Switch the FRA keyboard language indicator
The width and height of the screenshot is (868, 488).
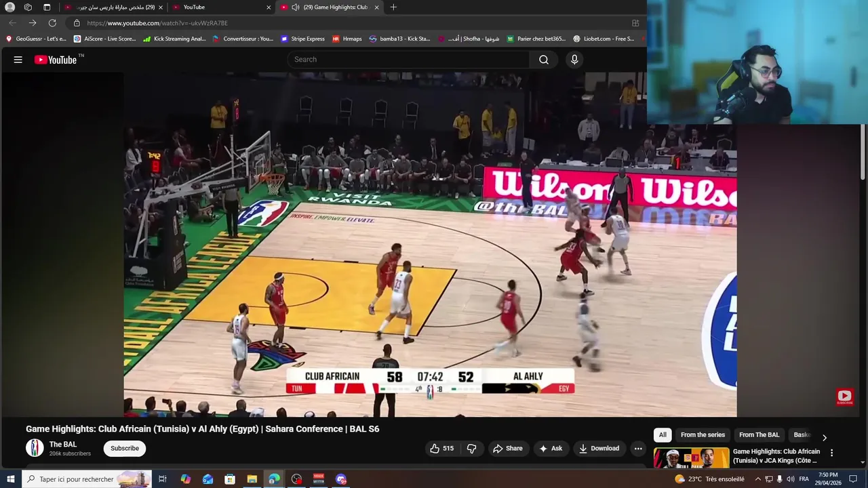(804, 479)
